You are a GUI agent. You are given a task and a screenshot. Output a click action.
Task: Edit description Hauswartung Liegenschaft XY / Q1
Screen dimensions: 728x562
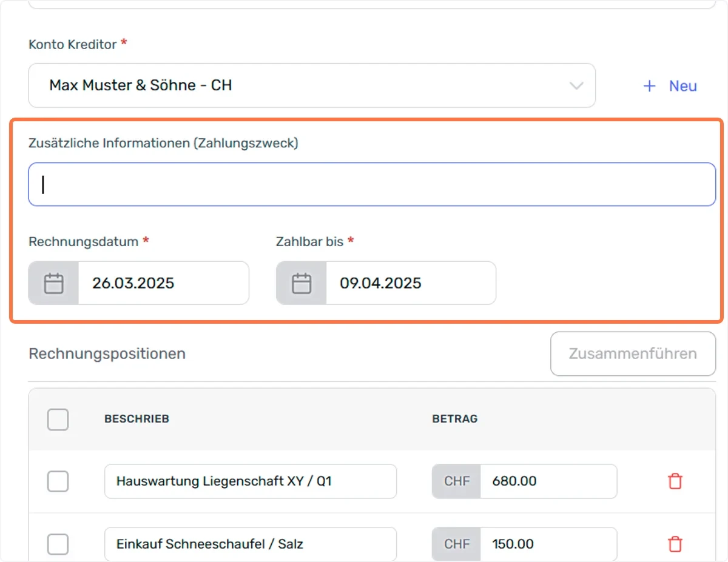pyautogui.click(x=251, y=481)
